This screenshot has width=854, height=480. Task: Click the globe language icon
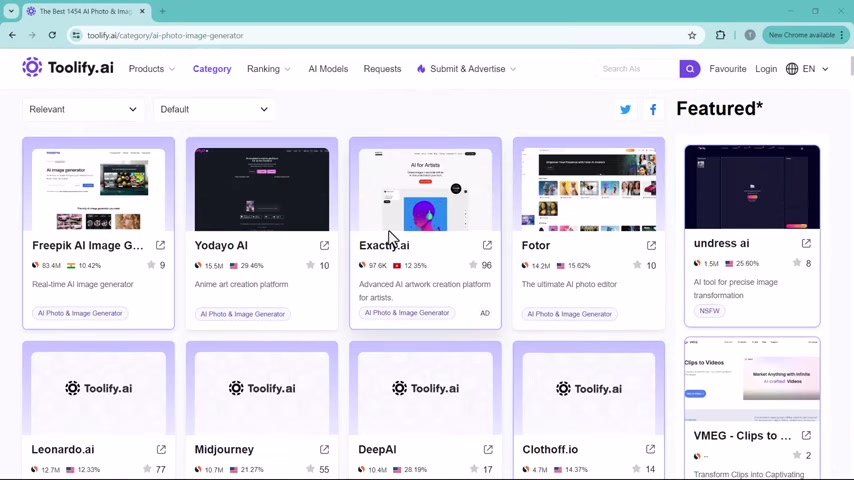tap(792, 69)
